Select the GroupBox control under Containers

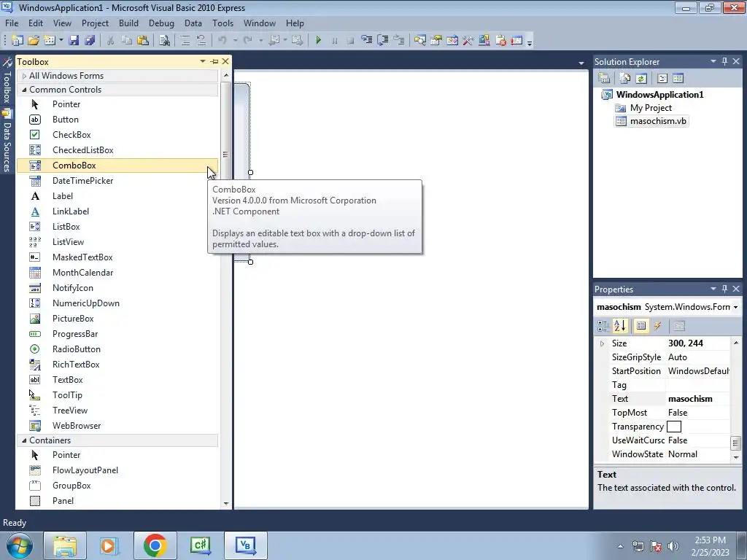click(117, 485)
